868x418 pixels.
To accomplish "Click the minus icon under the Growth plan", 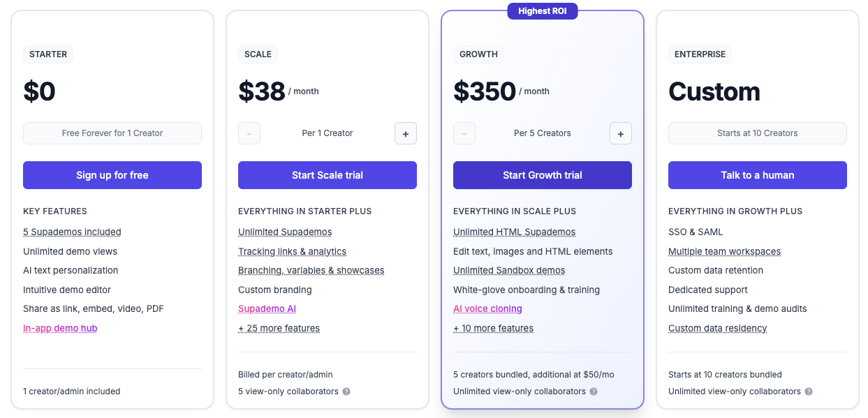I will tap(464, 133).
